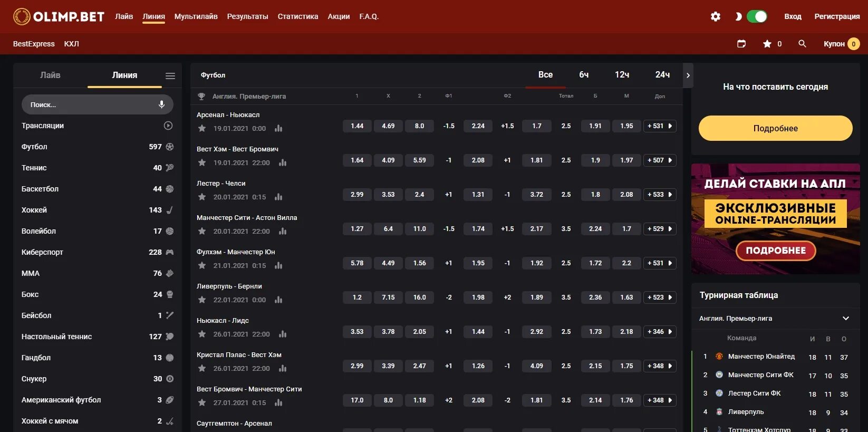
Task: Click the search magnifier icon
Action: tap(802, 44)
